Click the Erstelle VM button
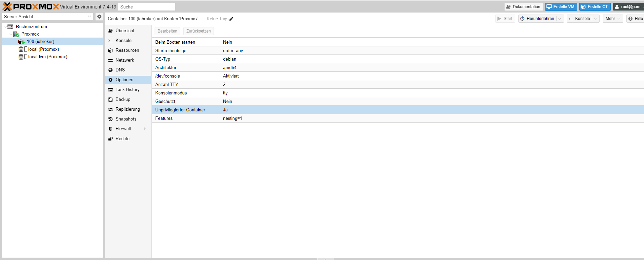This screenshot has height=260, width=644. coord(561,7)
